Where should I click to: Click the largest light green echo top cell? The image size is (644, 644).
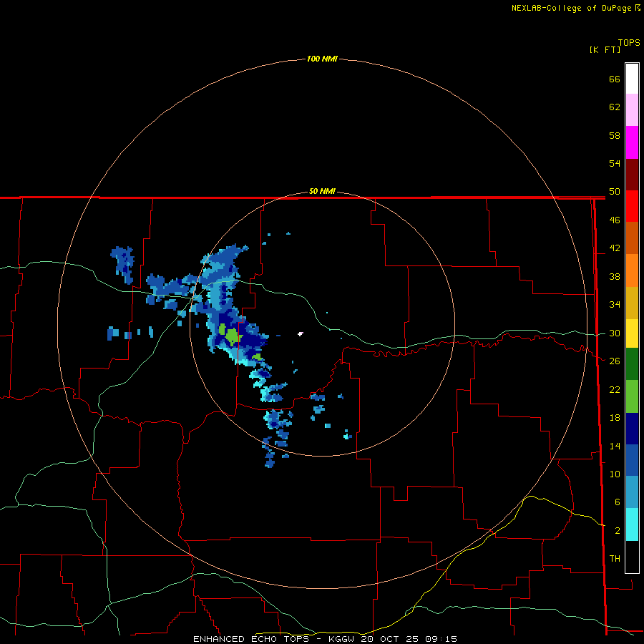(232, 337)
